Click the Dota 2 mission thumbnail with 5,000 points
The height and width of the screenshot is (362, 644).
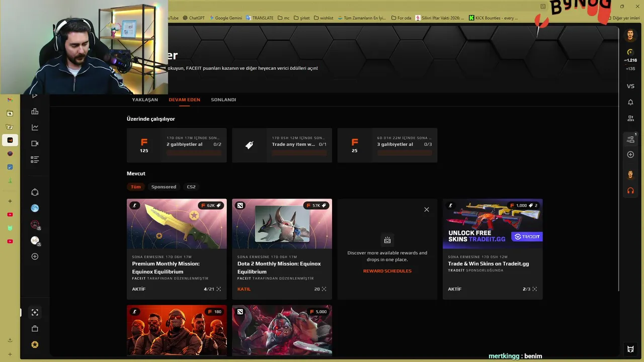coord(282,330)
